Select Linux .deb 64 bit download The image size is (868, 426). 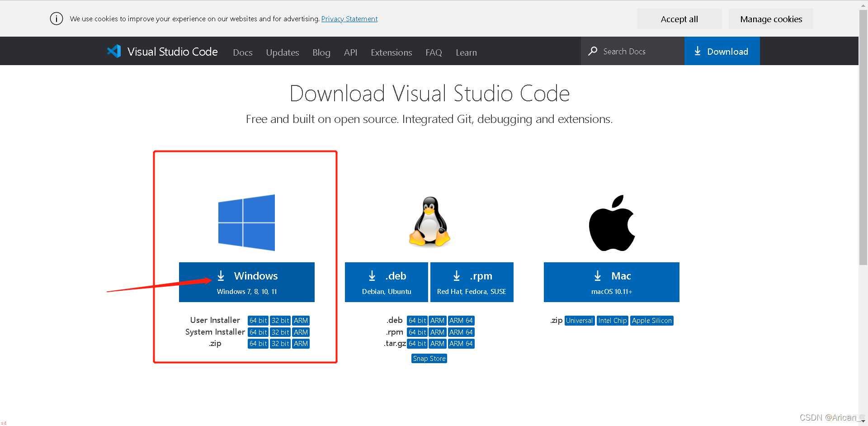pyautogui.click(x=417, y=321)
